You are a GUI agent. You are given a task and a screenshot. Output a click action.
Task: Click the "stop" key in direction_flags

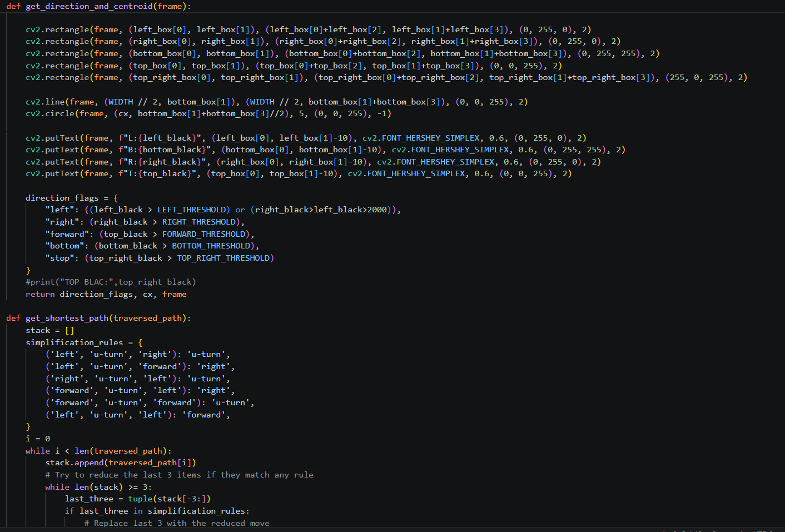click(59, 258)
